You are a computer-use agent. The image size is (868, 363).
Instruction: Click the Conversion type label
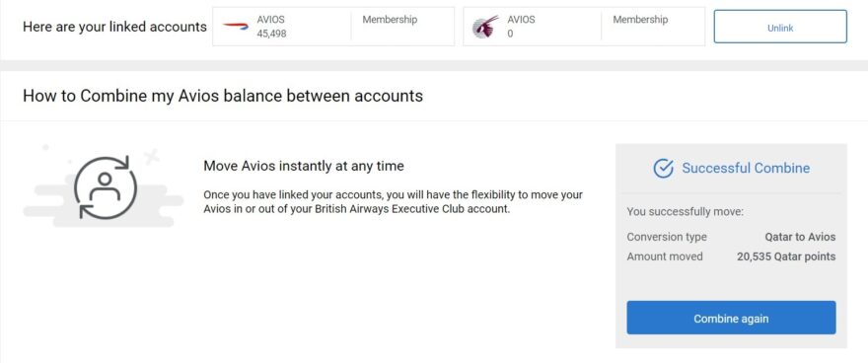pos(667,237)
